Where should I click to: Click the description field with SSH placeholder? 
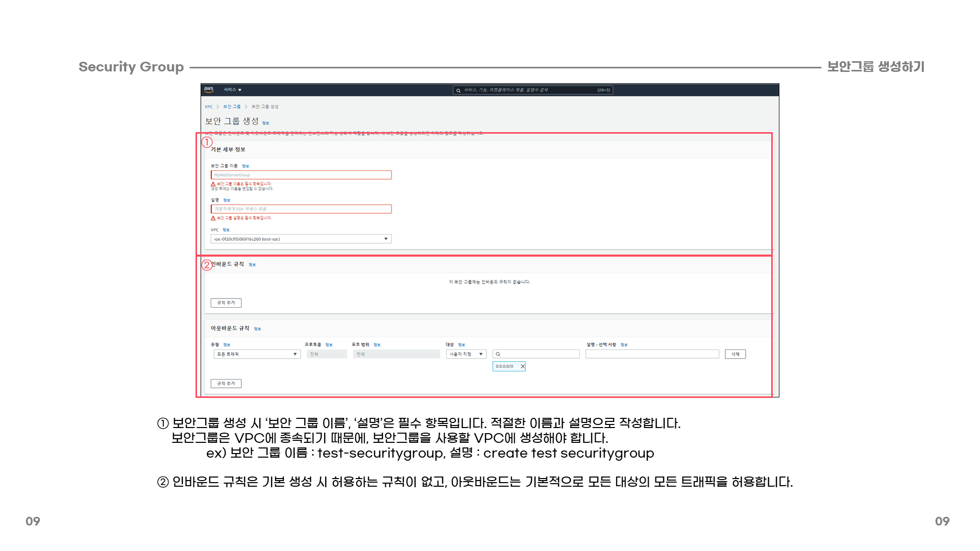click(301, 209)
